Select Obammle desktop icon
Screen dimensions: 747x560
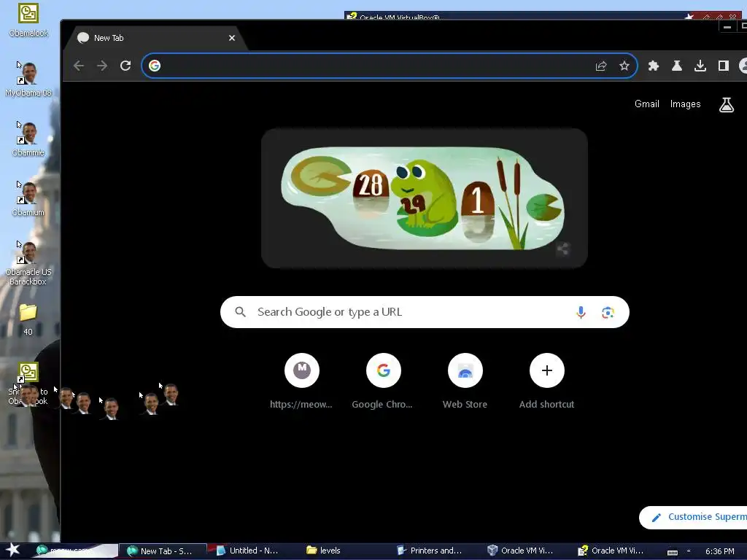click(x=28, y=139)
